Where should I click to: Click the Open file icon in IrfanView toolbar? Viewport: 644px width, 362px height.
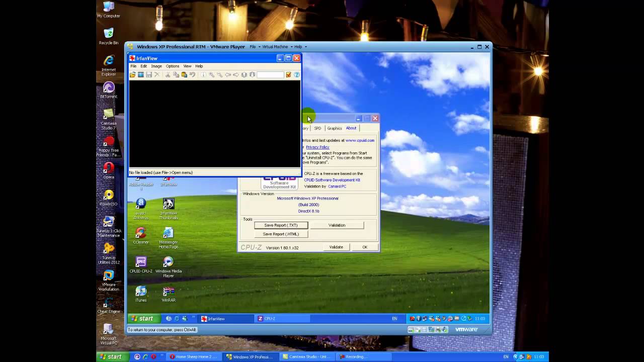point(133,74)
